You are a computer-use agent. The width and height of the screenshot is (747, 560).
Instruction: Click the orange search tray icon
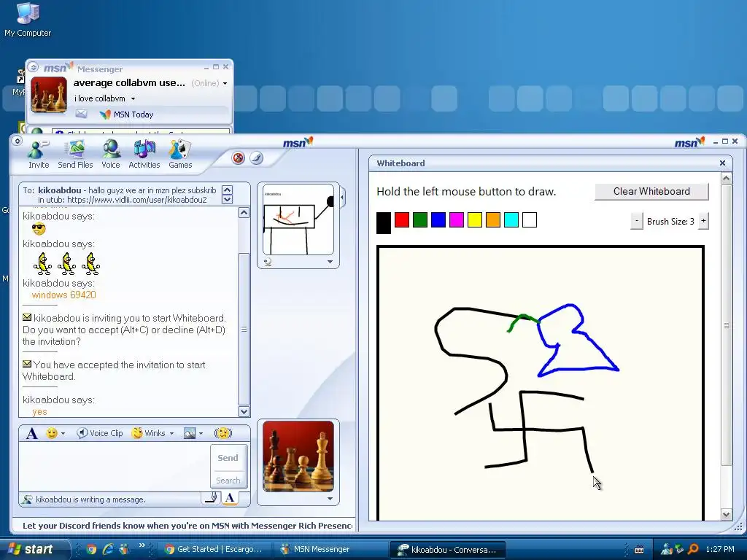(x=693, y=549)
